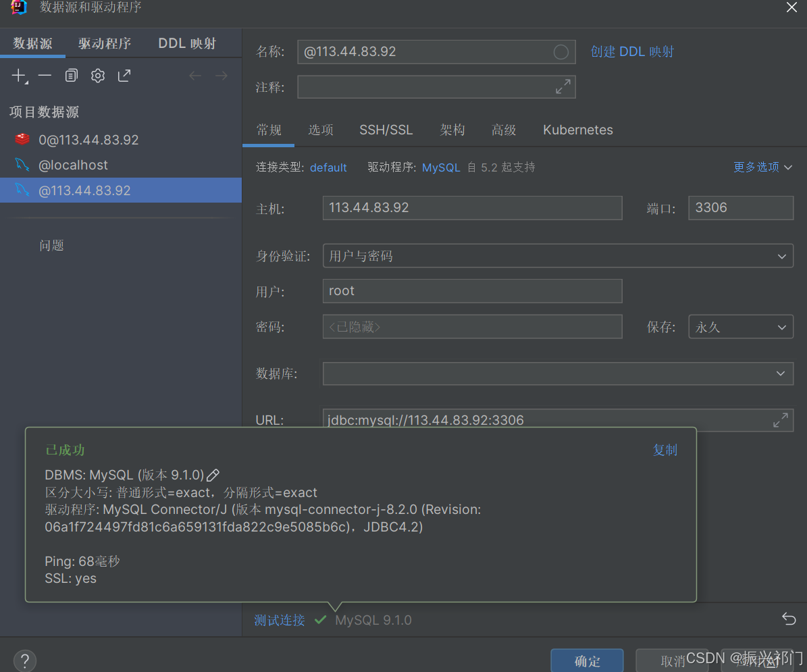The width and height of the screenshot is (807, 672).
Task: Click the 问题 item in sidebar
Action: click(x=51, y=245)
